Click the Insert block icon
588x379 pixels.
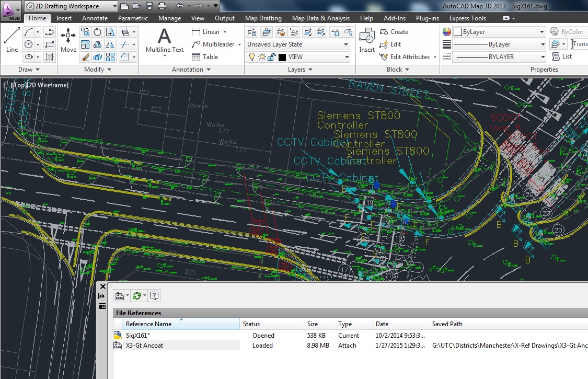click(367, 40)
